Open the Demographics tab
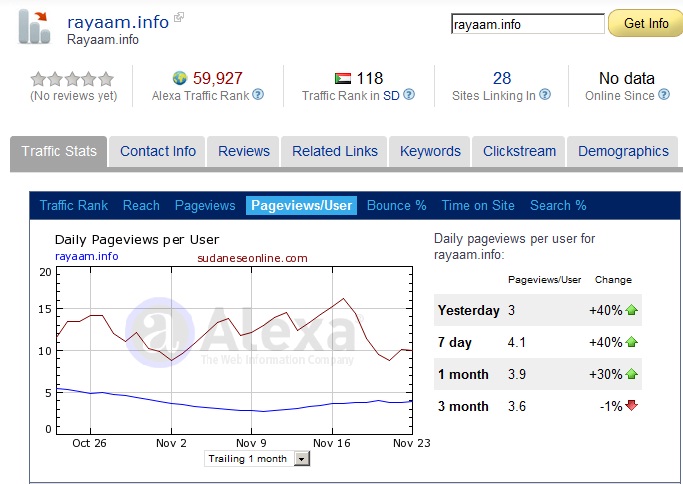683x484 pixels. click(623, 151)
